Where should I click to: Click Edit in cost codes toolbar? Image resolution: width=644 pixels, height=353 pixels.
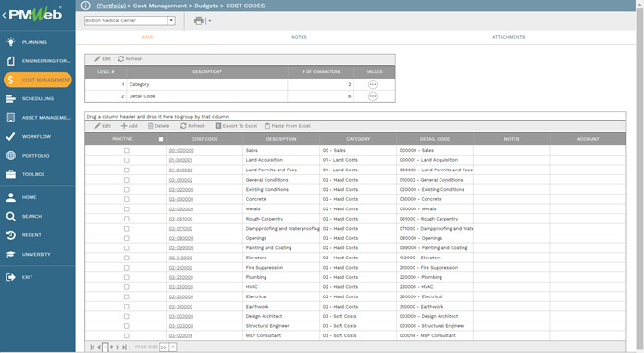pos(103,126)
